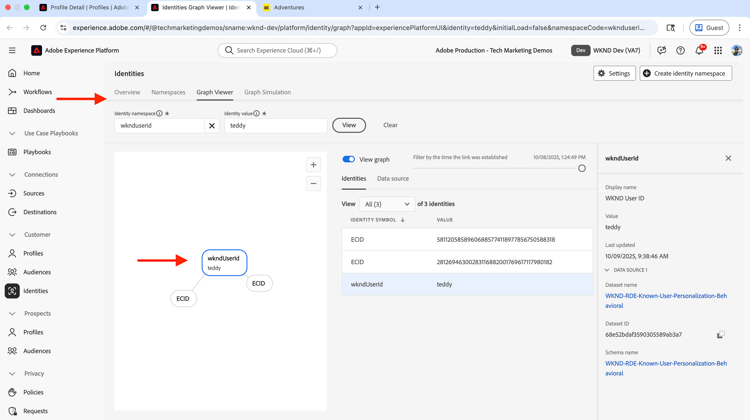Select the Graph Viewer tab
This screenshot has width=750, height=420.
215,92
